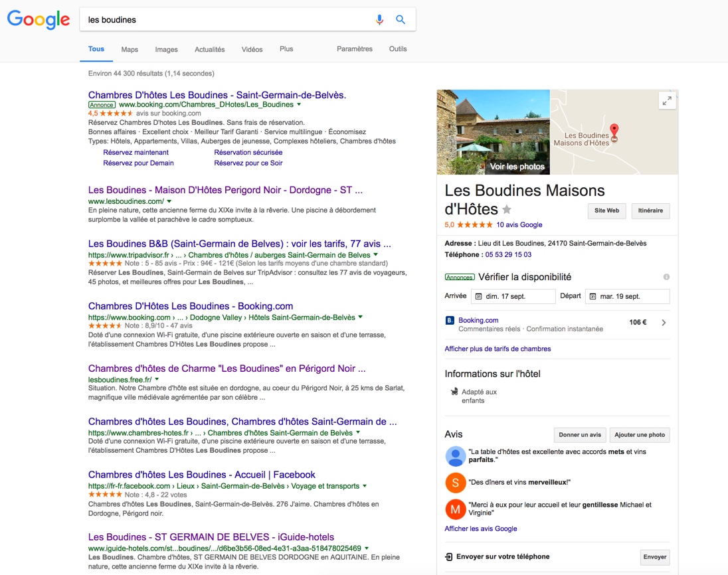
Task: Toggle the save star next to the hotel name
Action: (507, 208)
